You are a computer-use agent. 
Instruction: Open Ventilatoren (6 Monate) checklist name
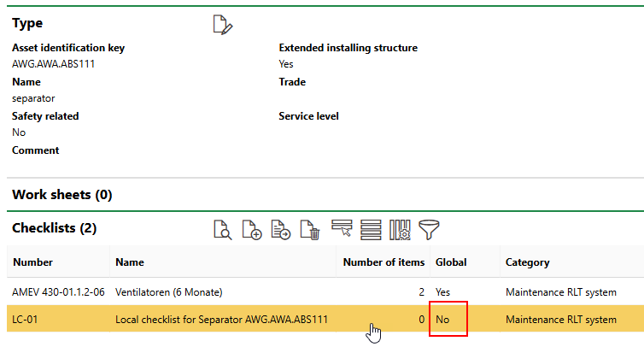tap(168, 292)
